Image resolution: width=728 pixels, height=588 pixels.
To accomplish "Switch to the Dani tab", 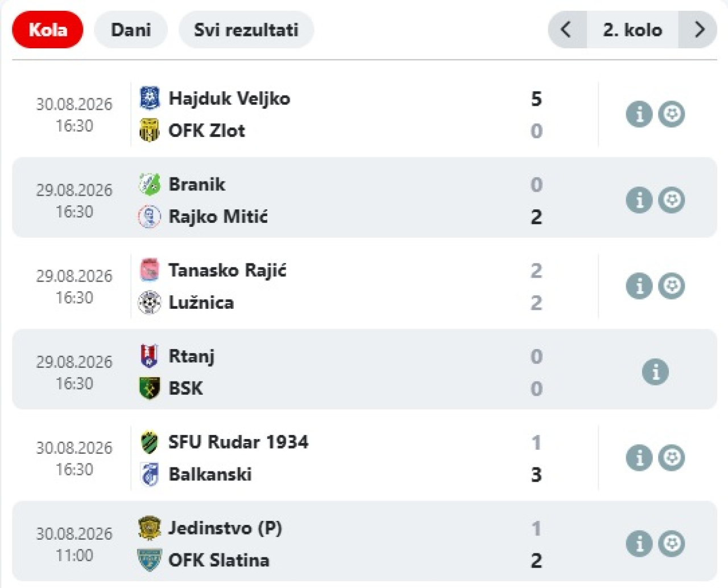I will click(131, 30).
